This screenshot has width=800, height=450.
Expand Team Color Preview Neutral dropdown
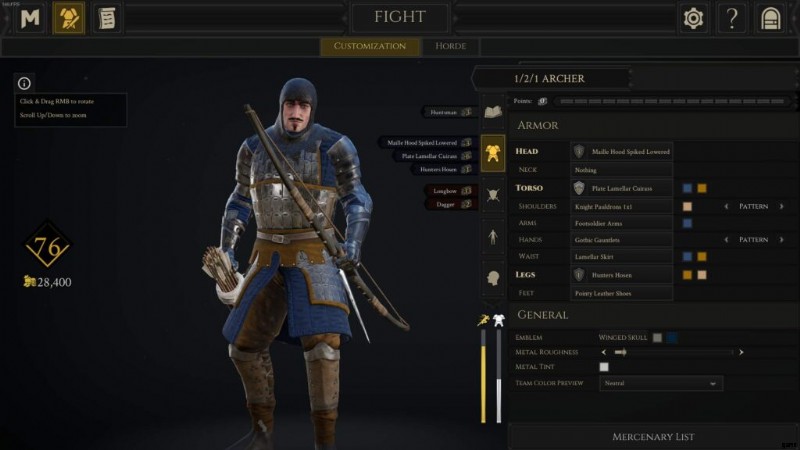[661, 383]
